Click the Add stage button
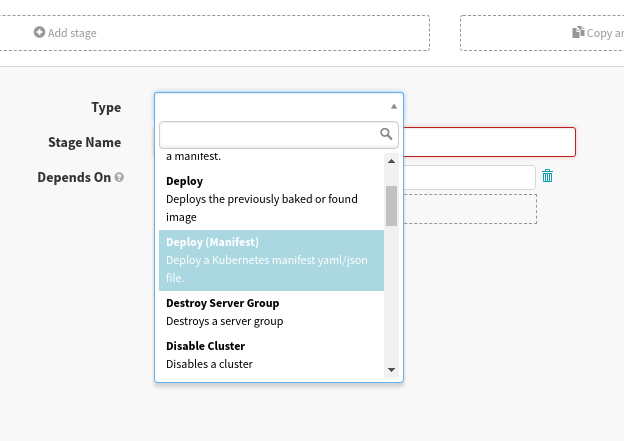Screen dimensions: 624x441 coord(66,33)
